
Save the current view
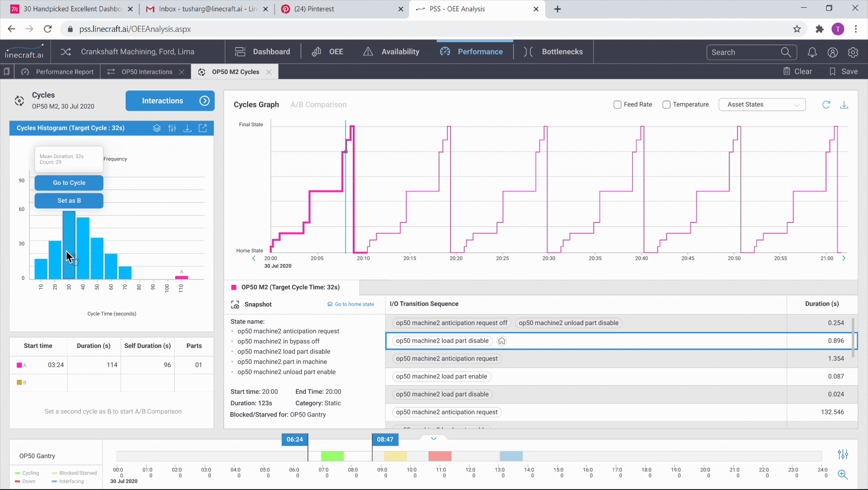pos(844,71)
